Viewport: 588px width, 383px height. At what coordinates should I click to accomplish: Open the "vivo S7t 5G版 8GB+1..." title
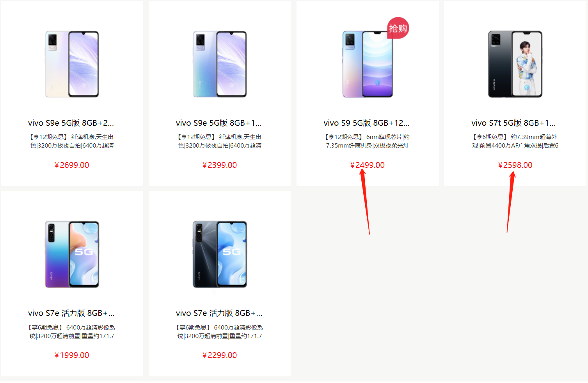(x=513, y=123)
